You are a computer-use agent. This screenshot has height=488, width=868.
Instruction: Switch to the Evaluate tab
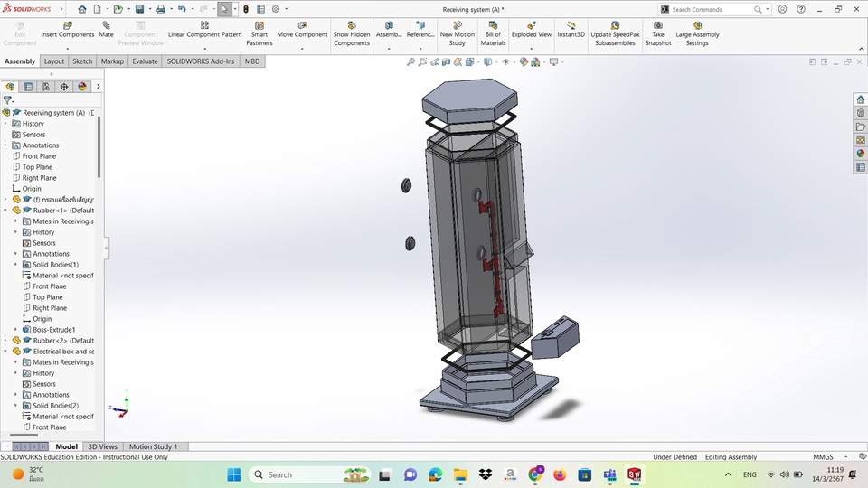(x=145, y=61)
